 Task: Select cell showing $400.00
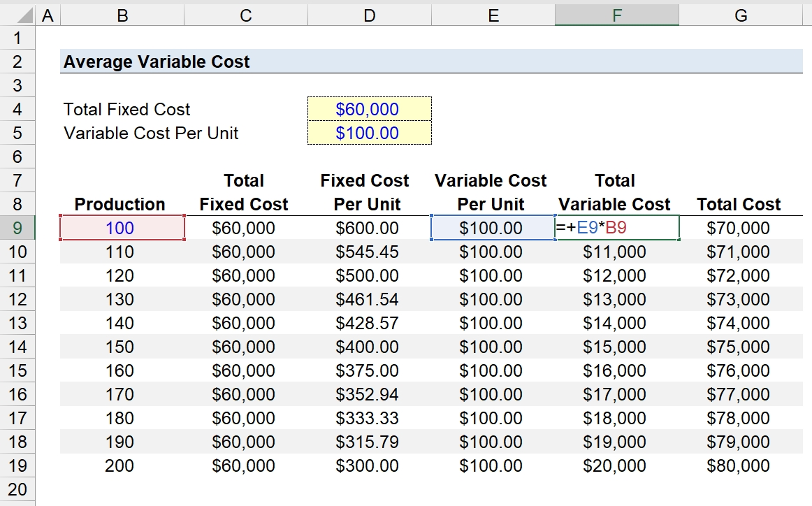[x=369, y=347]
